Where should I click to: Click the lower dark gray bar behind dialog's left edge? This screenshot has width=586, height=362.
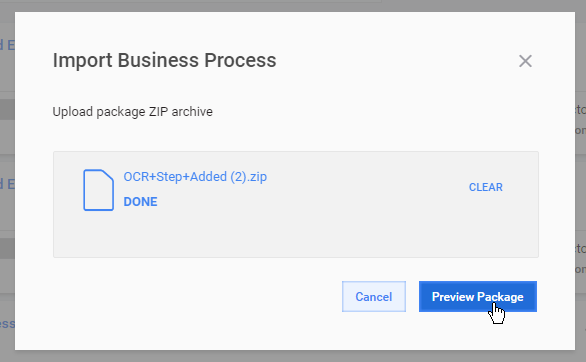7,248
